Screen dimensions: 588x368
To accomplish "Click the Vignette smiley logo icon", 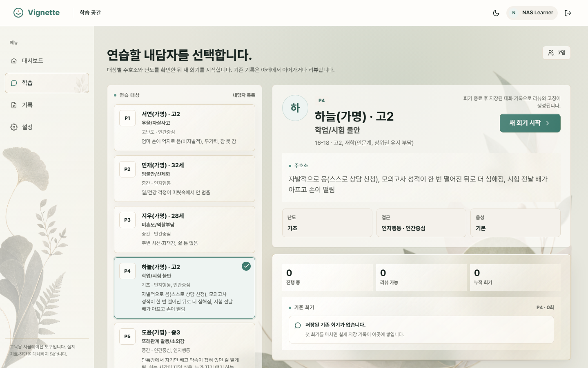I will tap(18, 13).
